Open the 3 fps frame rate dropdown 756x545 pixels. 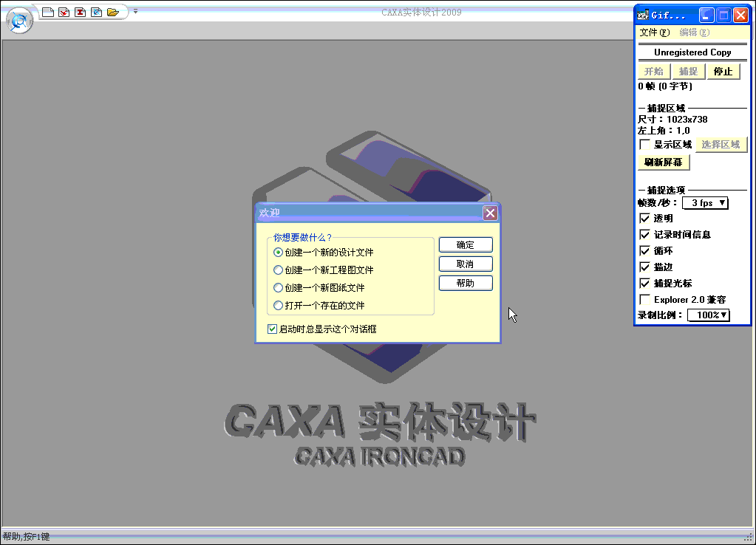click(x=705, y=203)
